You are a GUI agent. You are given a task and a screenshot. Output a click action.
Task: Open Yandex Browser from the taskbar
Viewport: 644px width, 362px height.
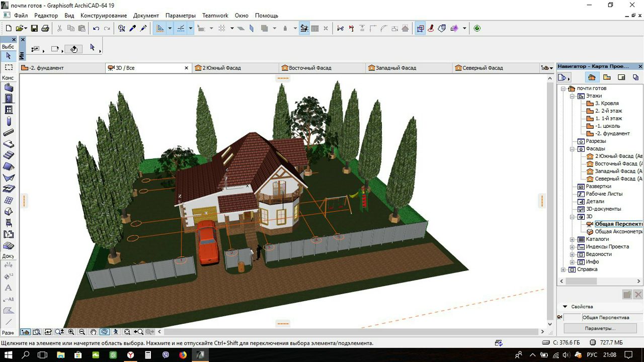[130, 355]
